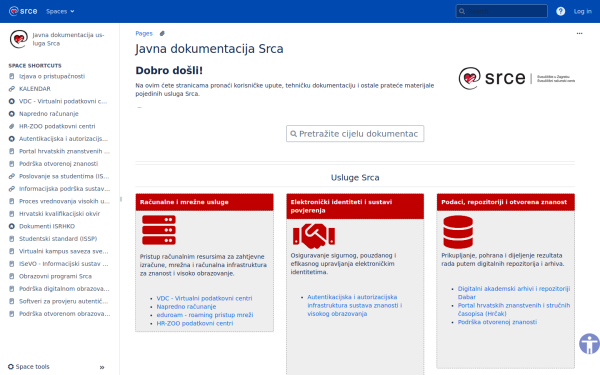Open the page actions ellipsis menu
Image resolution: width=600 pixels, height=375 pixels.
click(x=579, y=34)
